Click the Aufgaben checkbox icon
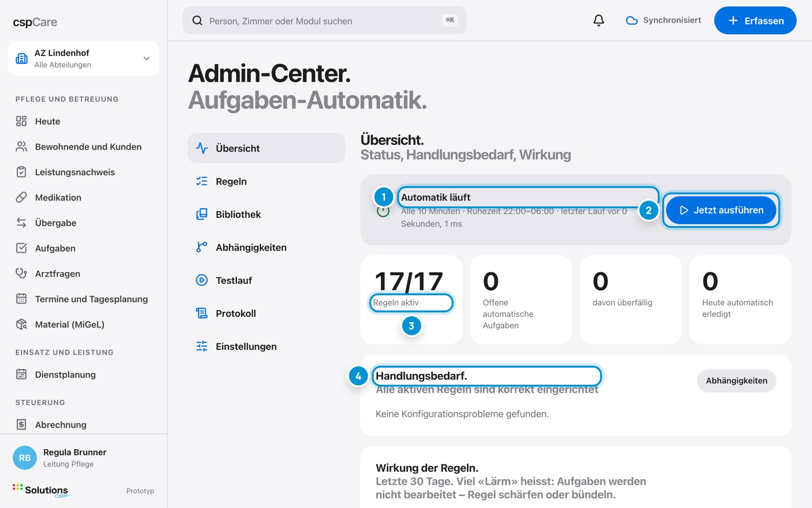Image resolution: width=812 pixels, height=508 pixels. click(x=21, y=248)
